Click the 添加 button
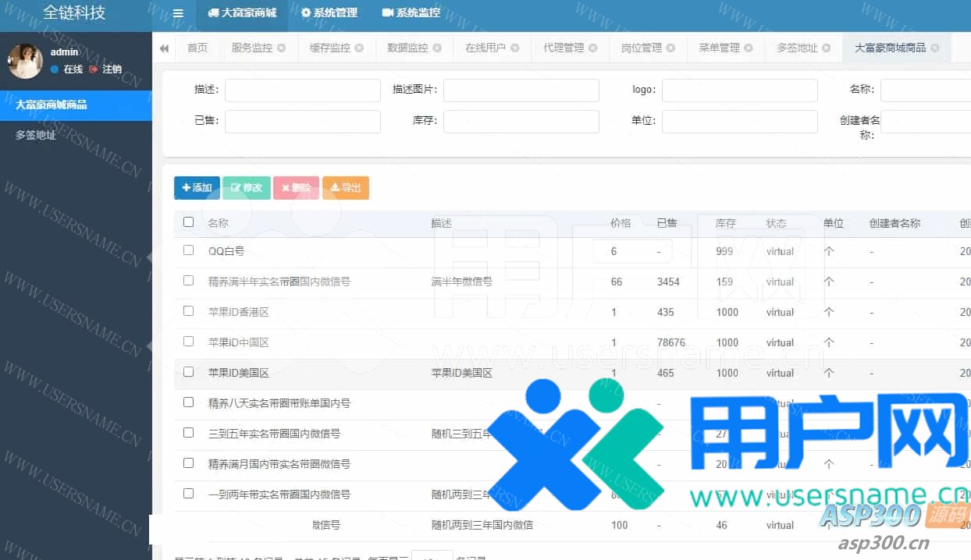Screen dimensions: 971x560 click(x=197, y=188)
